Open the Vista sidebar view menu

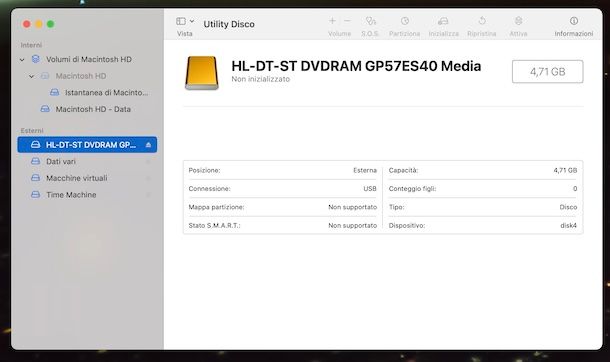coord(185,21)
